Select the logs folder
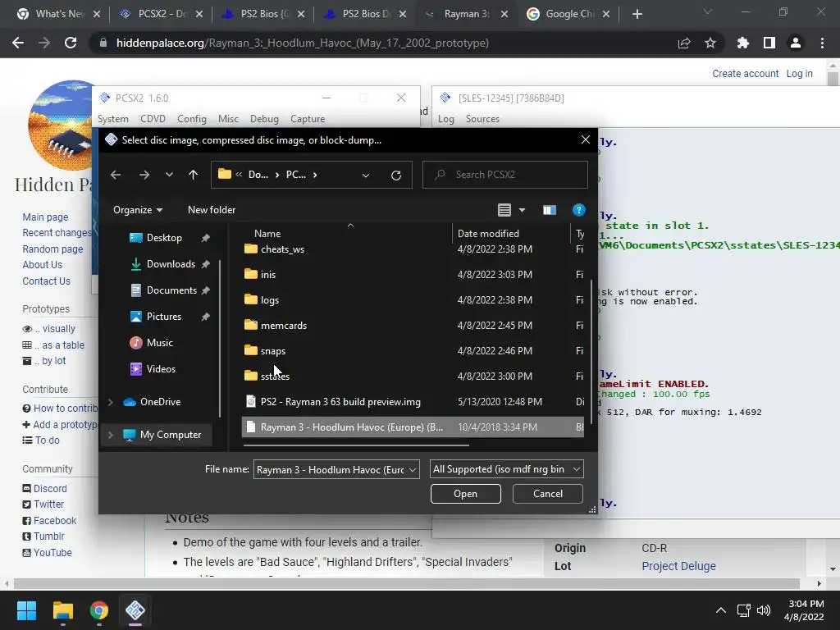Screen dimensions: 840x630 tap(269, 300)
